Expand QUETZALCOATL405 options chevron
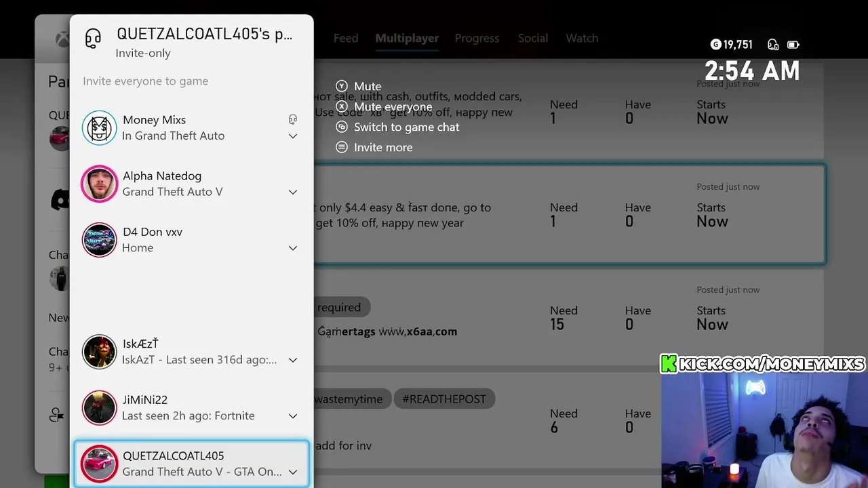 click(x=293, y=472)
